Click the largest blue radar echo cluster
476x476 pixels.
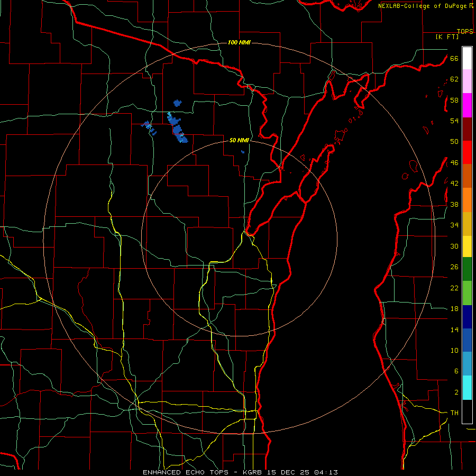click(x=177, y=129)
